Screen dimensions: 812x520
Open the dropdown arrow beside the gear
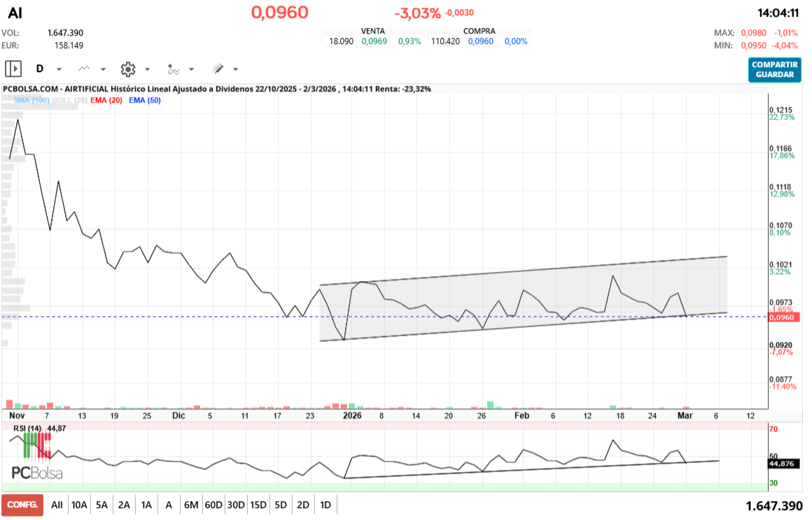click(147, 69)
